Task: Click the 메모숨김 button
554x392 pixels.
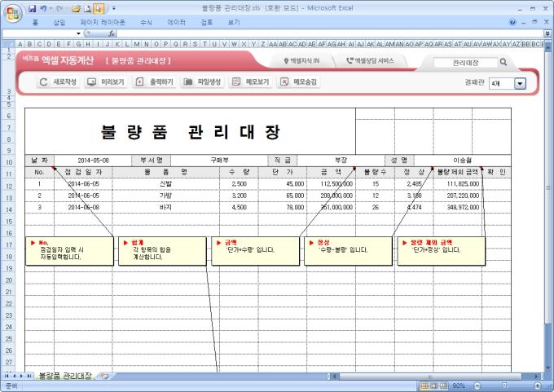Action: click(299, 82)
